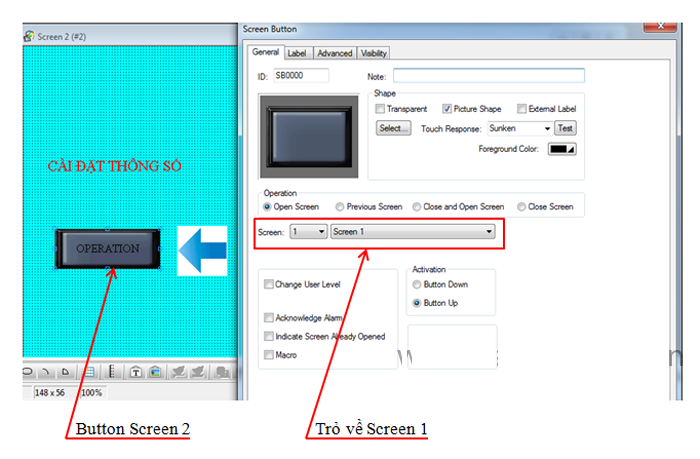Select Button Up activation

coord(417,303)
